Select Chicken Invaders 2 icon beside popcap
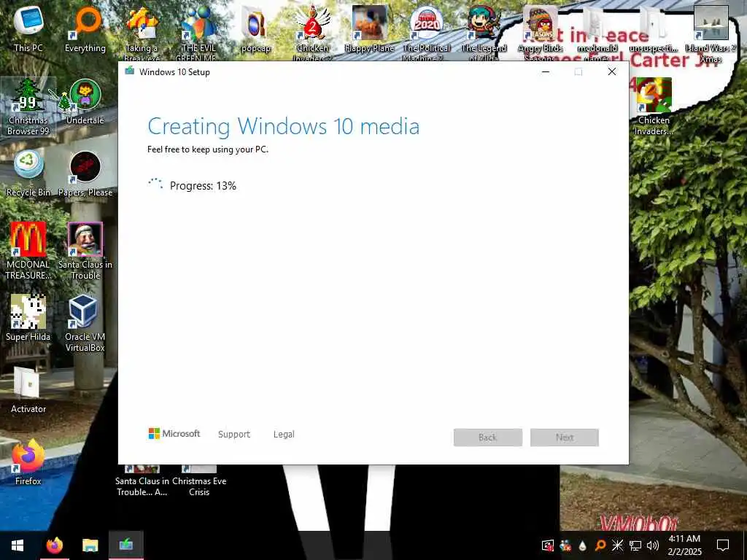The width and height of the screenshot is (747, 560). pyautogui.click(x=312, y=32)
